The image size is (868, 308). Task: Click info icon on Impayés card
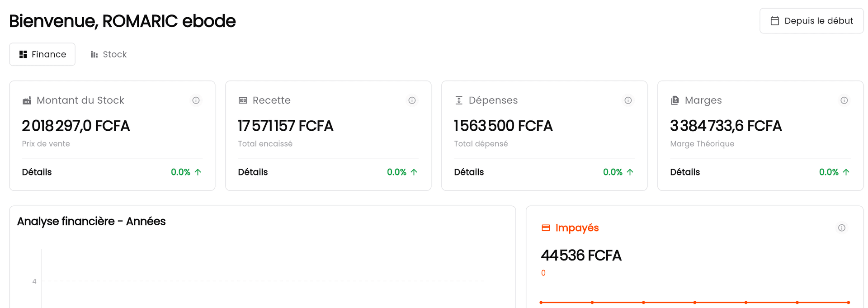841,228
